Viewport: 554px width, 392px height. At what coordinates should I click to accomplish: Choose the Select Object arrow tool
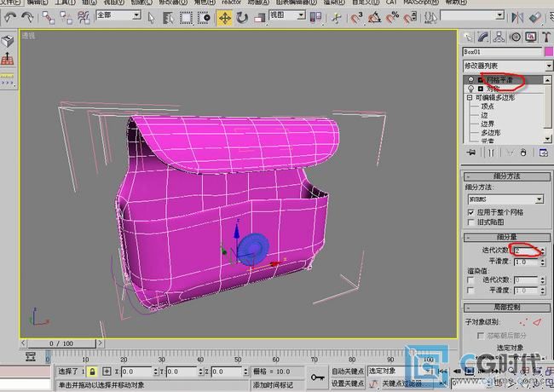tap(151, 18)
